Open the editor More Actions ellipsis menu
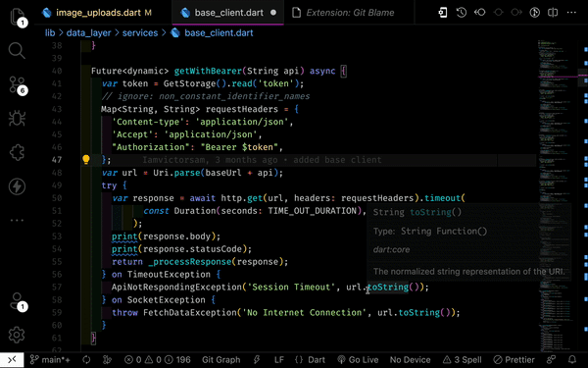588x368 pixels. [571, 13]
